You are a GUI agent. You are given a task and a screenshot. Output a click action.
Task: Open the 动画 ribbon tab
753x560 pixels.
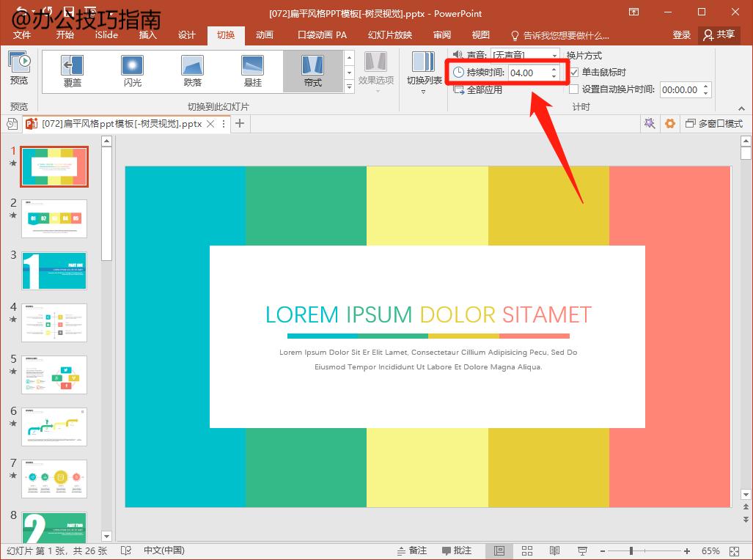pos(265,35)
